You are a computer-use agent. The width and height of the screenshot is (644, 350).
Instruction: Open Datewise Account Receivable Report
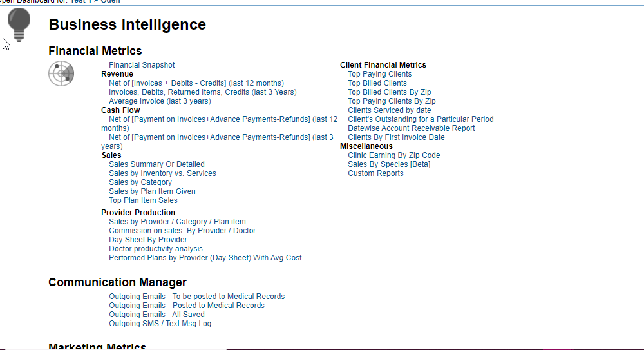click(x=411, y=128)
